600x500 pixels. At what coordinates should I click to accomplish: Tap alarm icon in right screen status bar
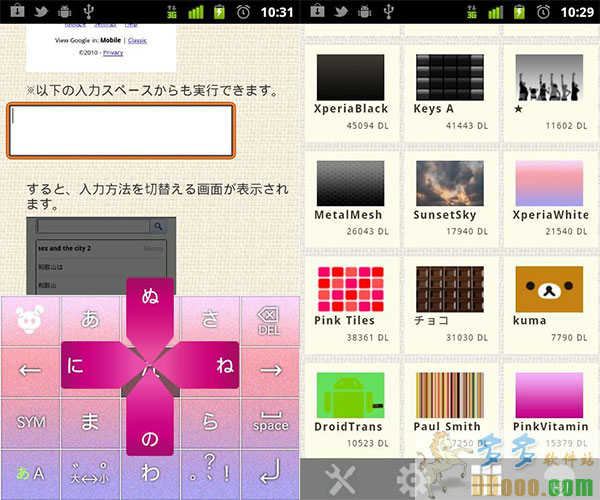pos(543,12)
